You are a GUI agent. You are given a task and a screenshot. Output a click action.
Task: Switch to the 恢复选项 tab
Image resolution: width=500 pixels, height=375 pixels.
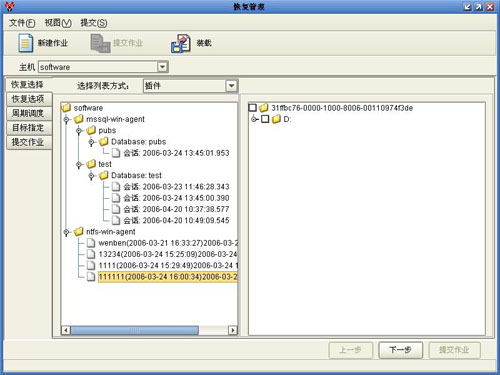(28, 99)
